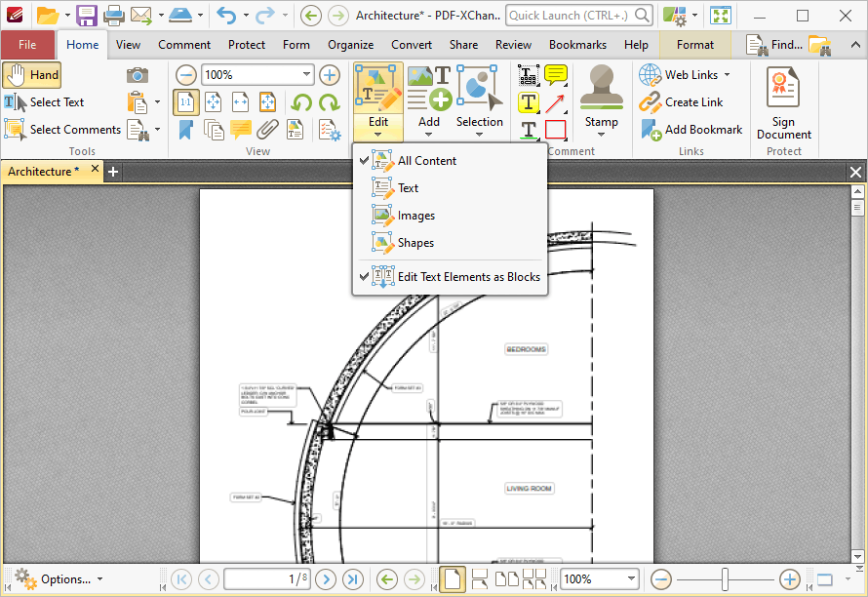Open the File menu tab
Screen dimensions: 868x597
[27, 45]
